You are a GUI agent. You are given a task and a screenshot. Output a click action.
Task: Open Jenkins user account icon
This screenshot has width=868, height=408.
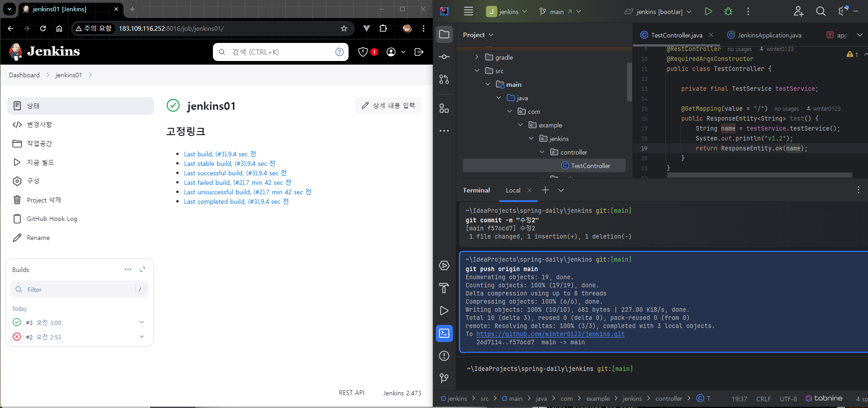(391, 52)
